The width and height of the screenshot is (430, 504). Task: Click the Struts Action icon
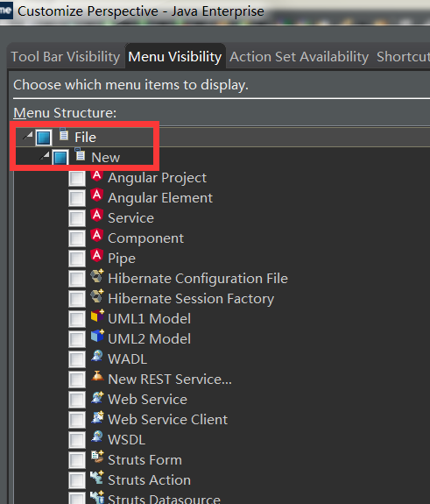(x=97, y=478)
